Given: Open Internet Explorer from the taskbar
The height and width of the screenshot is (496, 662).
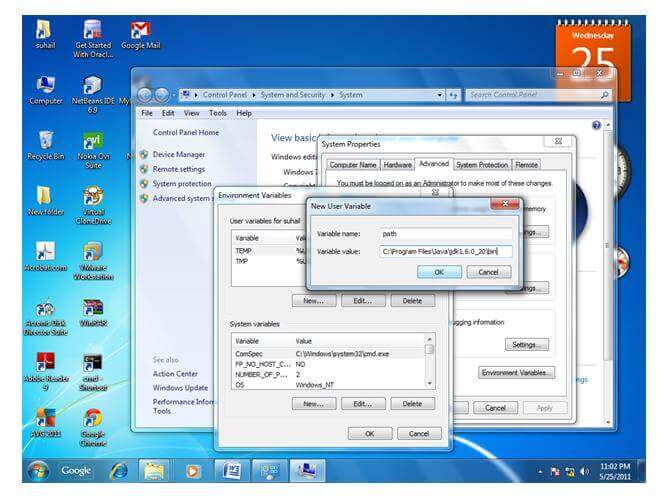Looking at the screenshot, I should 119,470.
